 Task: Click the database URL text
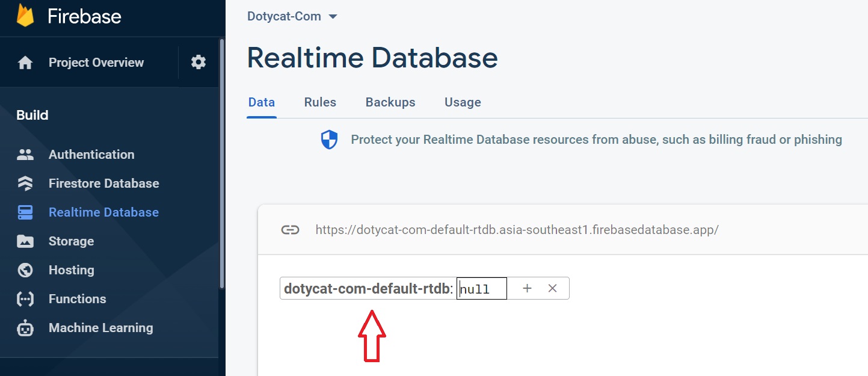click(x=517, y=230)
